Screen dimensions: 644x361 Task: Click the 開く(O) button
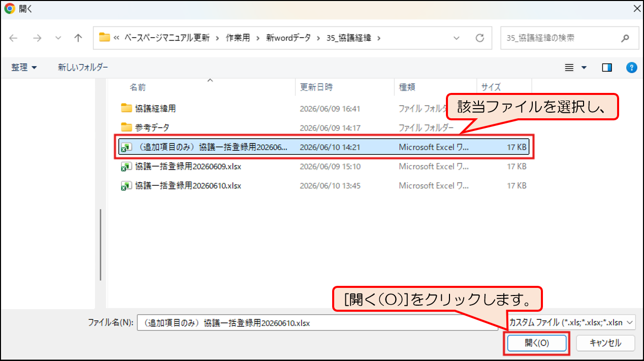coord(537,343)
